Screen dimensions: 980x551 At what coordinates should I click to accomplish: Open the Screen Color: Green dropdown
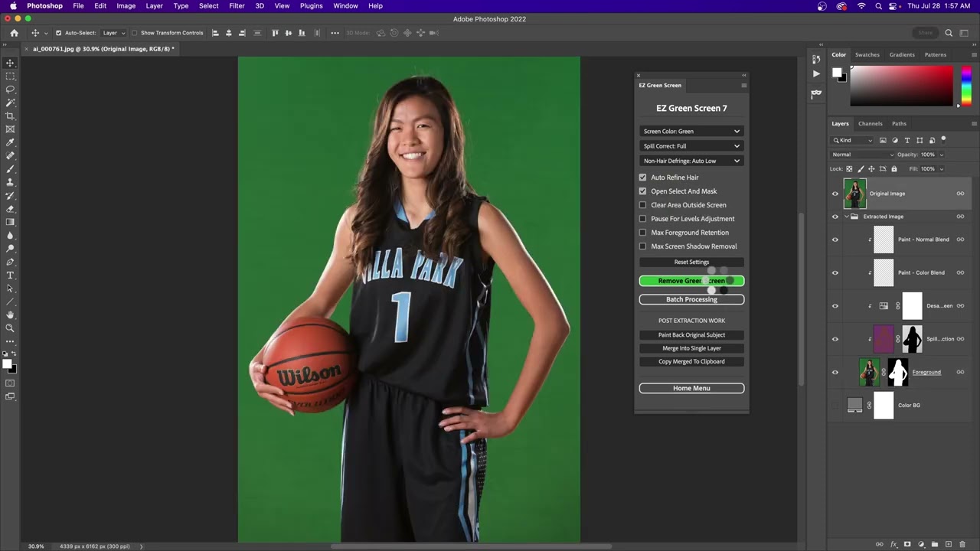(x=691, y=131)
